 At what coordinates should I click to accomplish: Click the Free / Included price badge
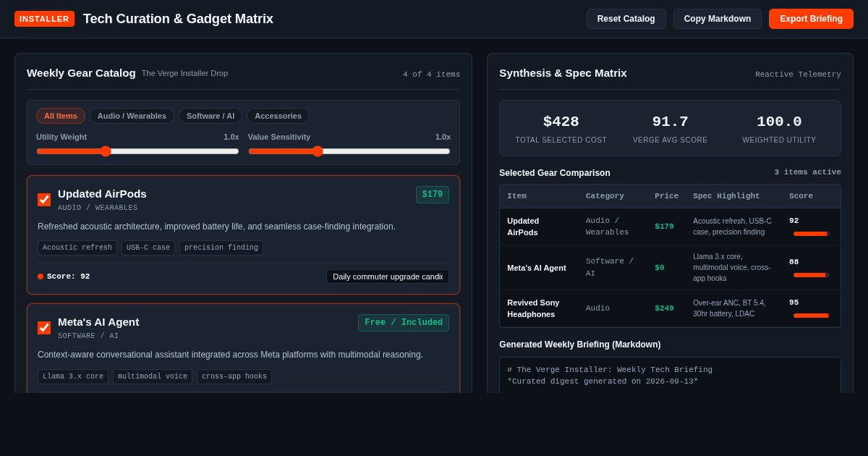404,323
